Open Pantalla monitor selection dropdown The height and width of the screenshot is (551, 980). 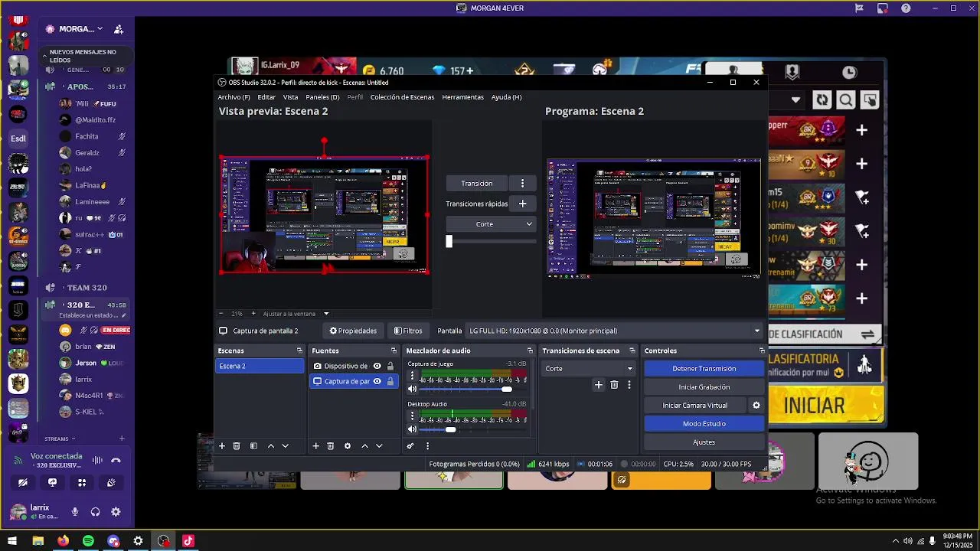pos(614,331)
